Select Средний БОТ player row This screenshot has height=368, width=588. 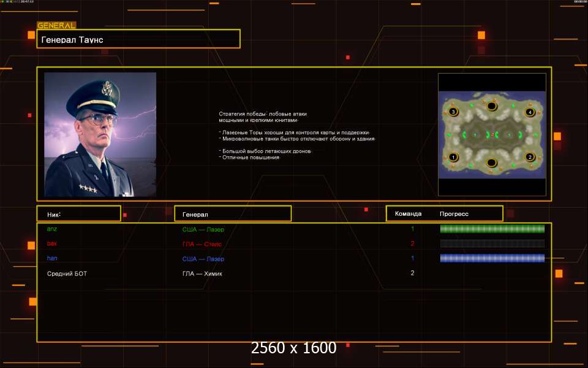(67, 274)
